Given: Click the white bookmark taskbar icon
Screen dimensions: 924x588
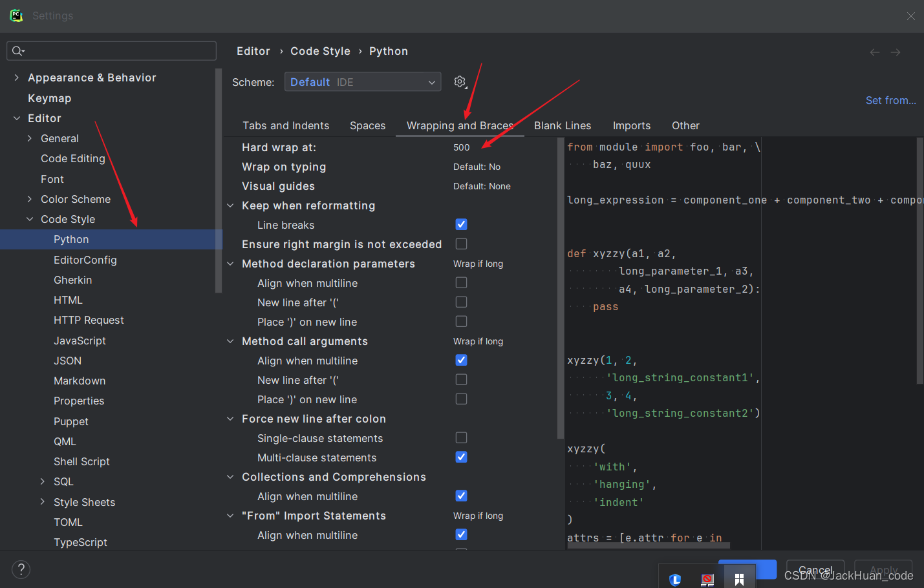Looking at the screenshot, I should (x=739, y=580).
